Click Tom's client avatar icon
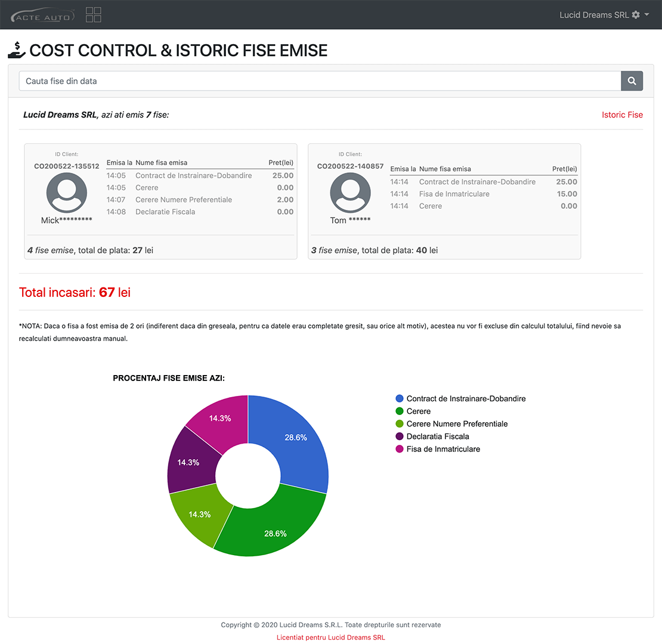662x644 pixels. pos(350,193)
